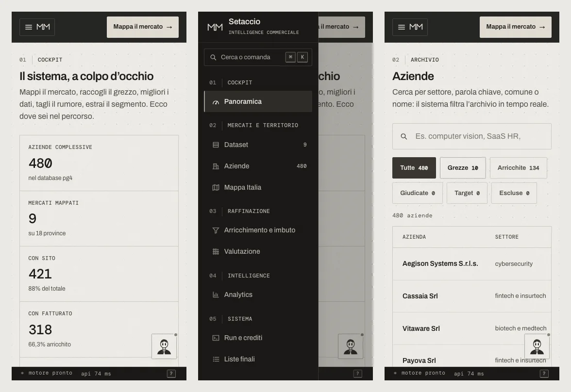Click 480 aziende result count

pyautogui.click(x=412, y=215)
